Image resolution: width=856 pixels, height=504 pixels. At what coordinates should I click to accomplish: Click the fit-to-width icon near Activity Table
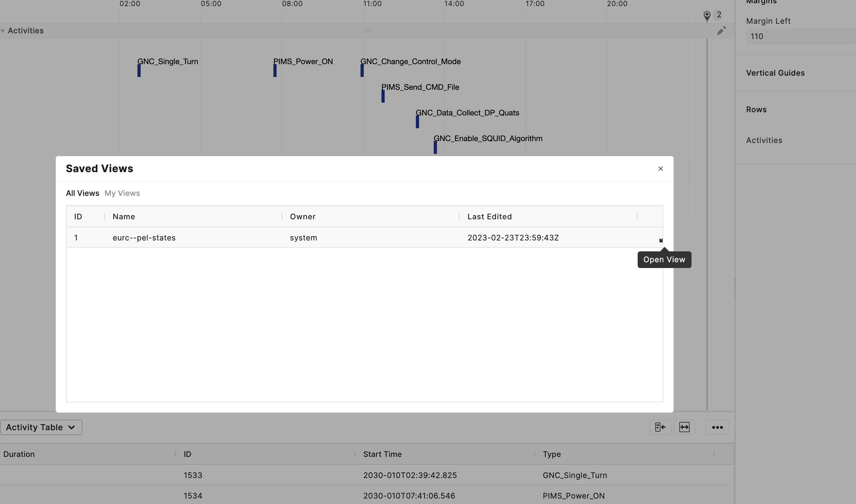tap(684, 427)
